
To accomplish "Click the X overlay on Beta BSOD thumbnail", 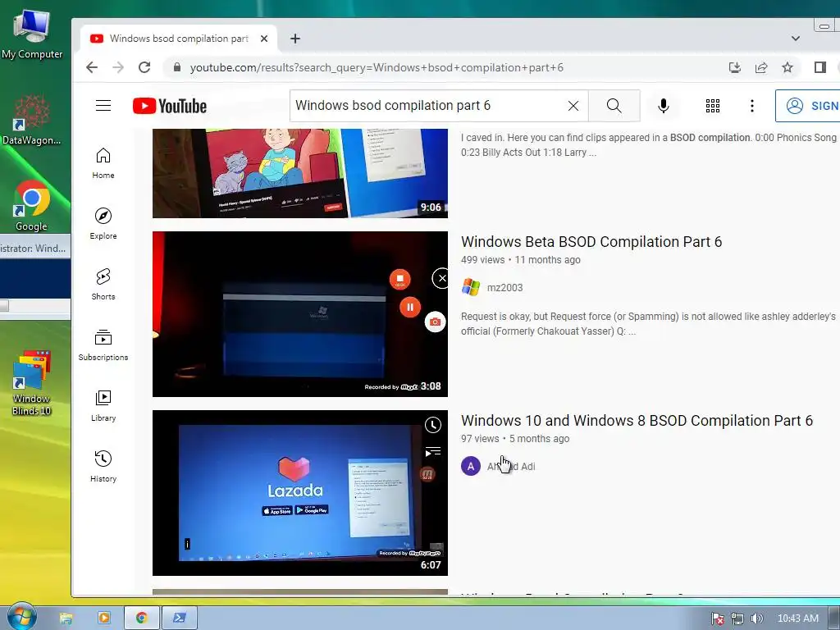I will (441, 278).
